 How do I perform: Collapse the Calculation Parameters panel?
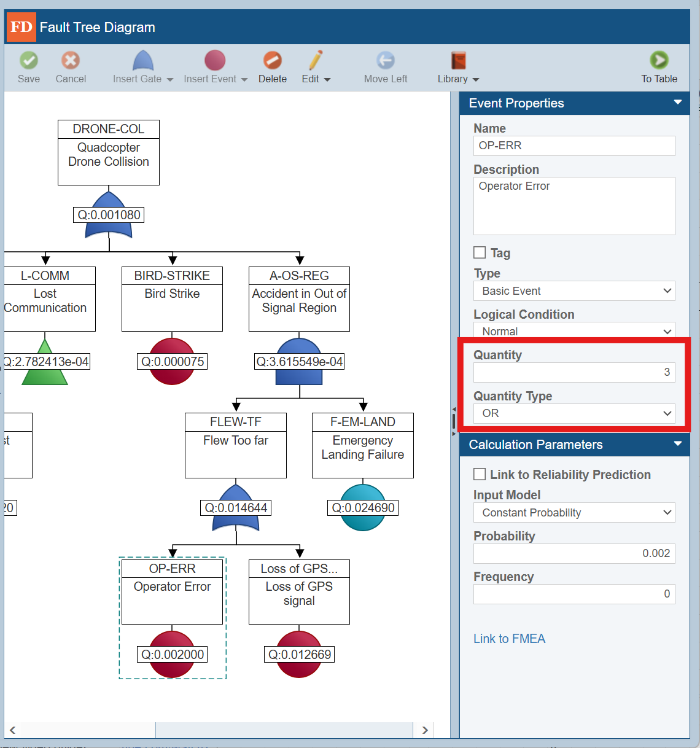pos(678,444)
